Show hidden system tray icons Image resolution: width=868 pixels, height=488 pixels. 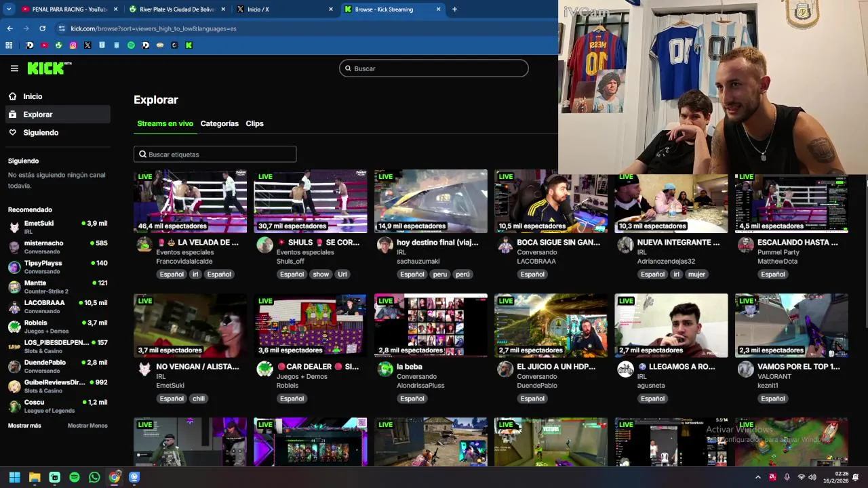coord(758,477)
